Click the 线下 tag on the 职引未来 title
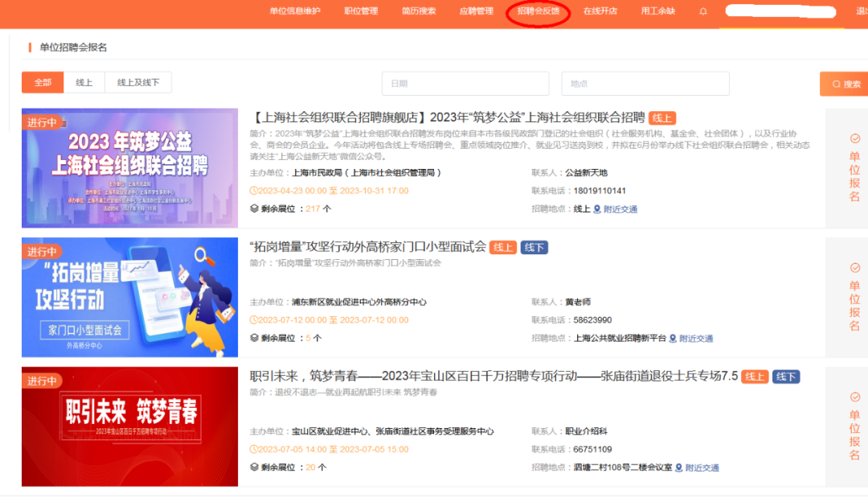 (x=786, y=376)
